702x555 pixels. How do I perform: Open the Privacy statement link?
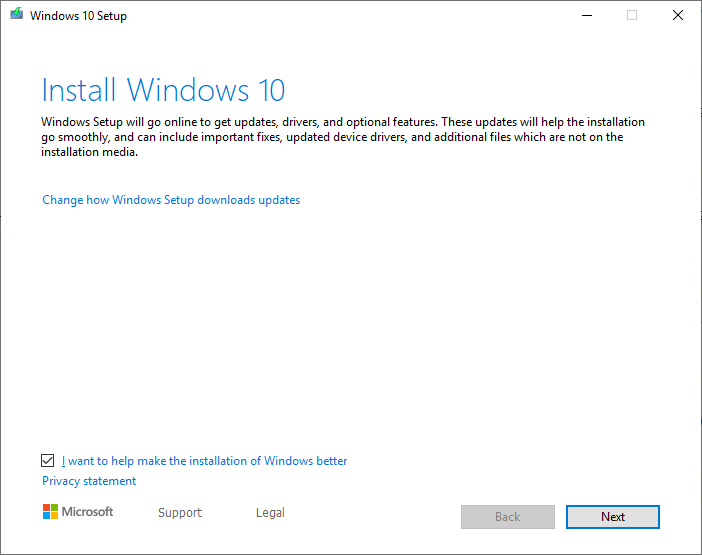(89, 481)
